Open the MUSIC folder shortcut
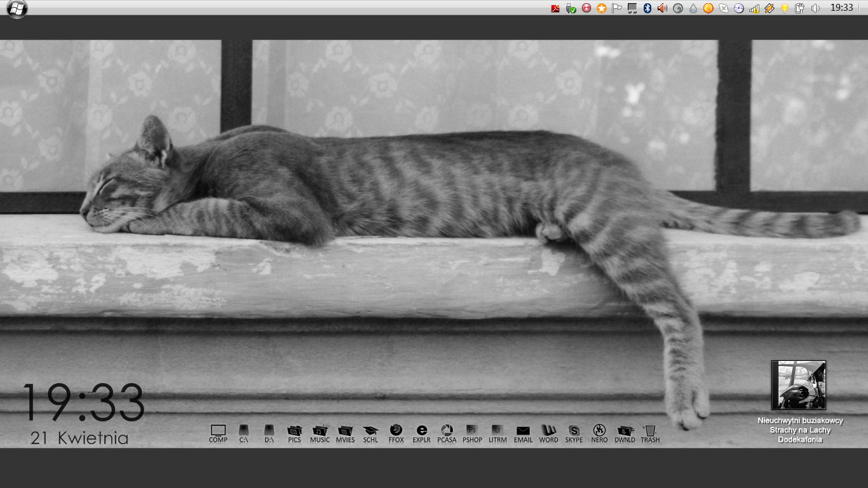868x488 pixels. click(x=320, y=433)
